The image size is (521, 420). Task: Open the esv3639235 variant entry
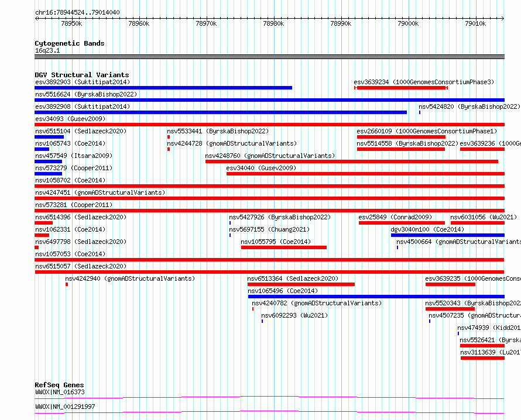473,278
